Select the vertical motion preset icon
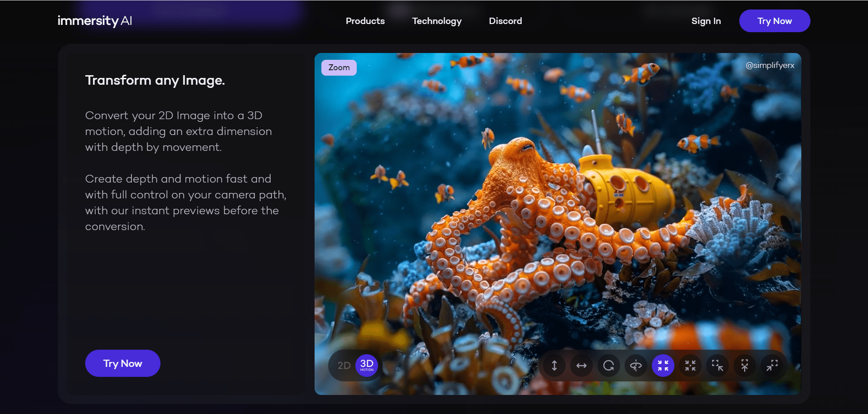Viewport: 868px width, 414px height. point(553,366)
